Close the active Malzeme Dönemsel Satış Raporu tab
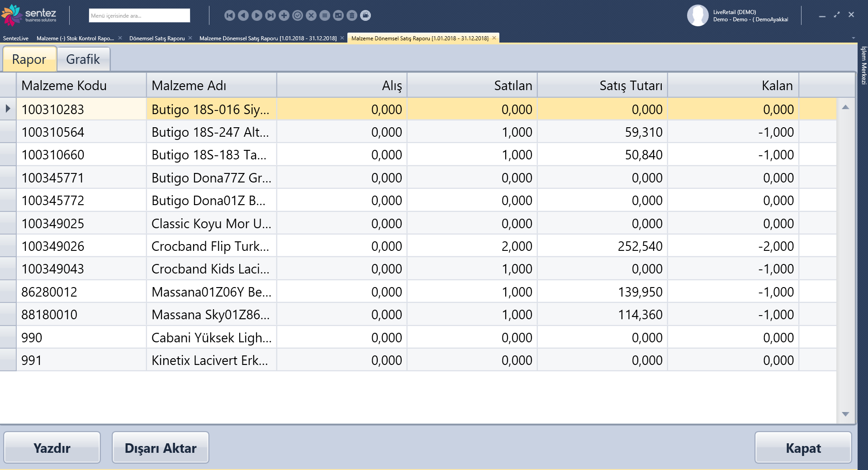The image size is (868, 470). click(494, 38)
